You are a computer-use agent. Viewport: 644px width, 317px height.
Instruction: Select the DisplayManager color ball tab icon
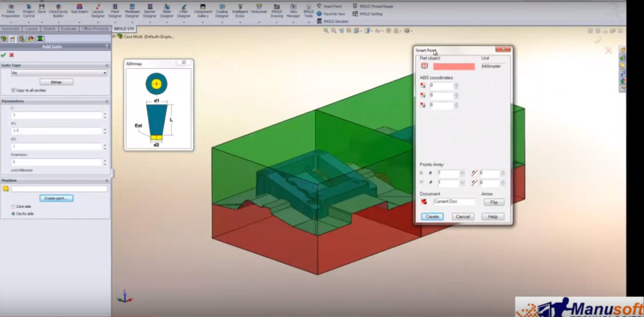coord(31,39)
